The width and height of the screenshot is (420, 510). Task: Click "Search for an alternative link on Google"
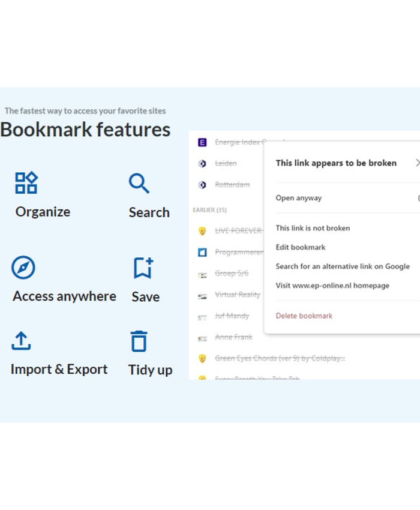point(343,266)
